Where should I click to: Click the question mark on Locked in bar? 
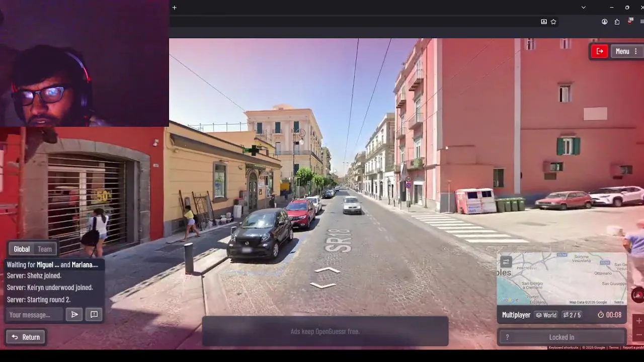pos(507,337)
